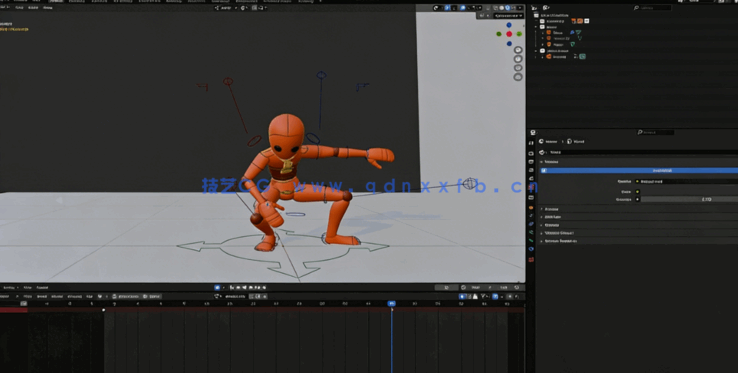Click the blue icon on the first armature row
Viewport: 738px width, 373px height.
point(572,32)
